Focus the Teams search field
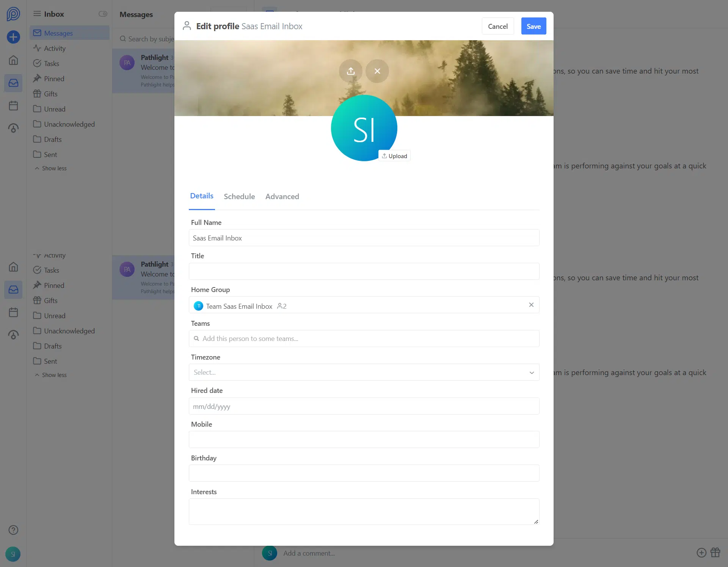 pos(364,339)
